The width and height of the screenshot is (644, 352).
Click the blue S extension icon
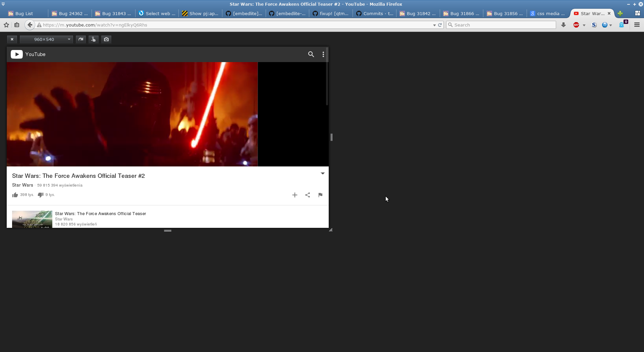click(594, 25)
